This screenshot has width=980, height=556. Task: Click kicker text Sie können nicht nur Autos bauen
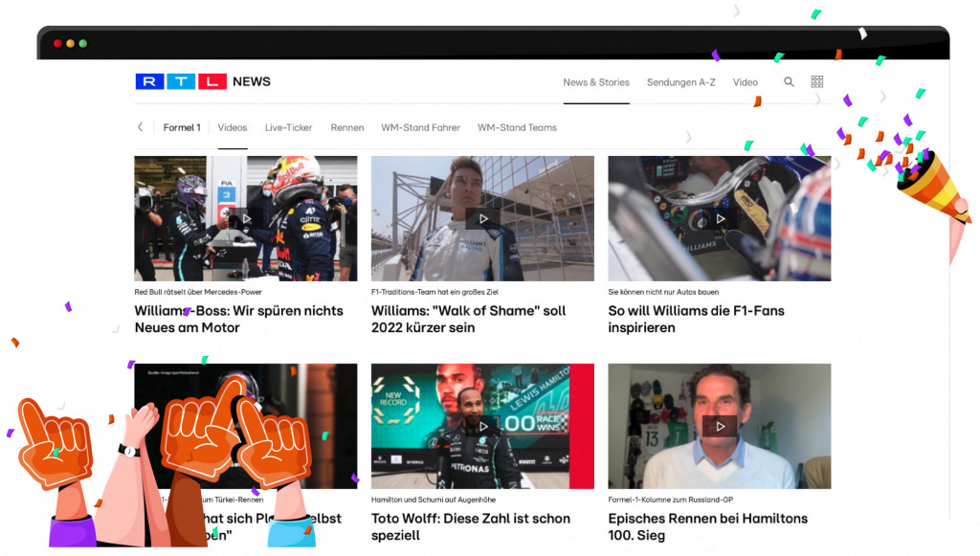pyautogui.click(x=663, y=292)
